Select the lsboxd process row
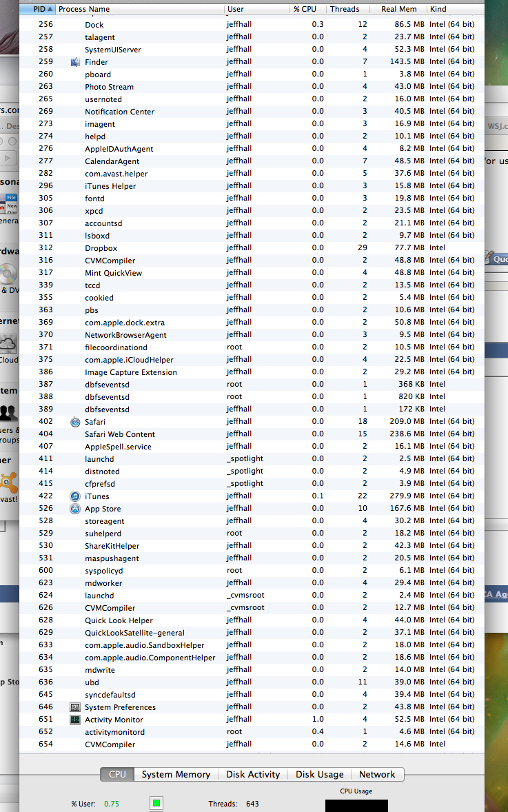 click(x=252, y=236)
